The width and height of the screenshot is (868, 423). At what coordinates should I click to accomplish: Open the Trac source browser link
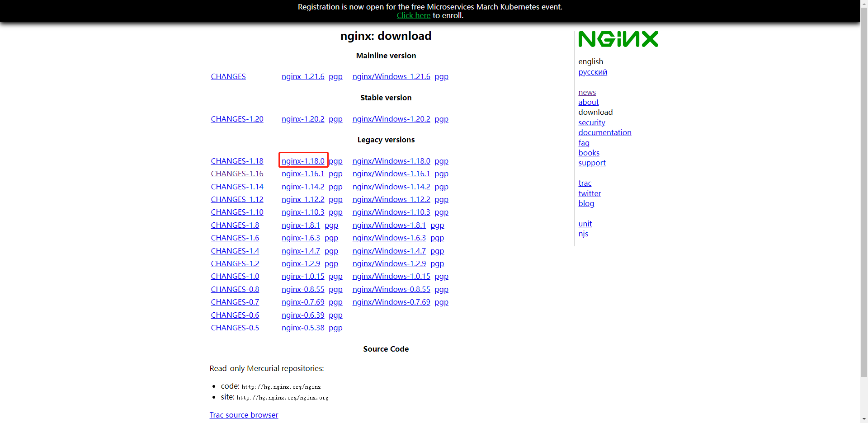(244, 415)
